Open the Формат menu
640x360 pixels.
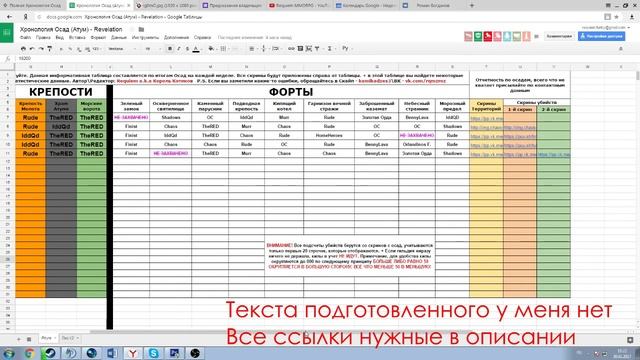(x=98, y=37)
